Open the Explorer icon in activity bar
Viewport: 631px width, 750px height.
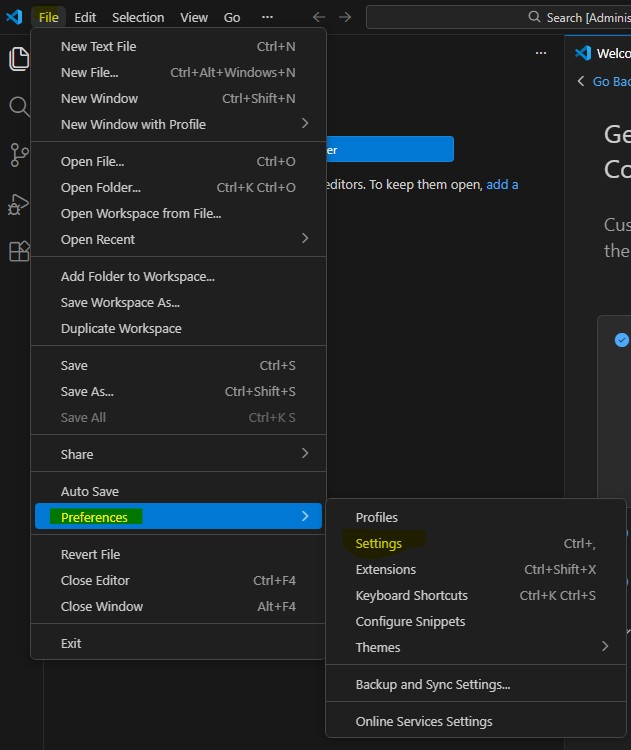pos(19,59)
